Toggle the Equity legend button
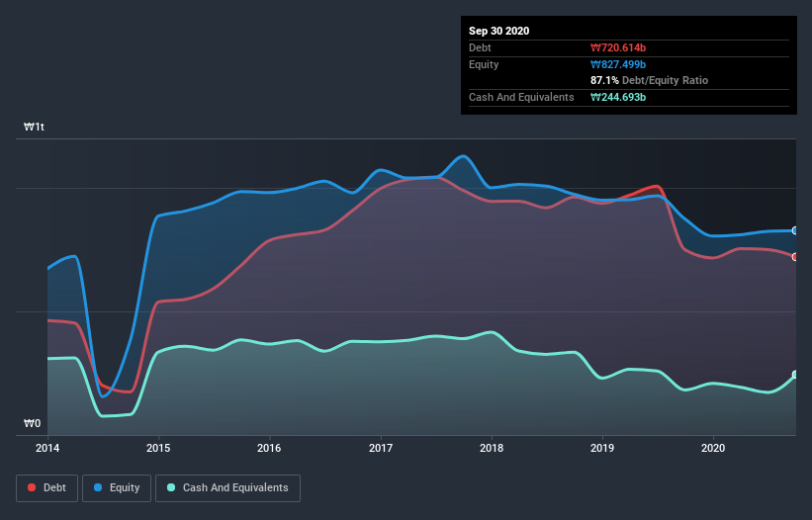 [117, 488]
